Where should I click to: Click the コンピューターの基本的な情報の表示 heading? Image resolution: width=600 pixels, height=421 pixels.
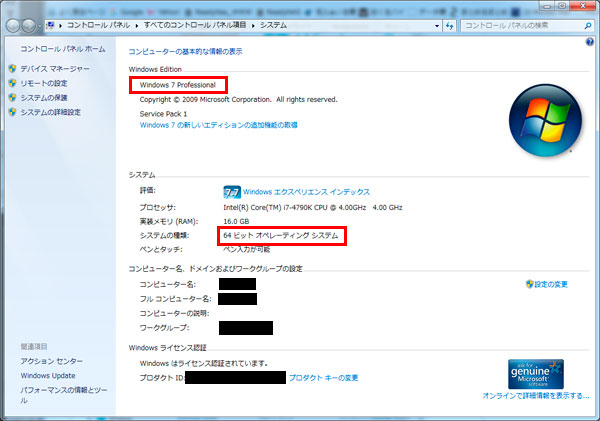pos(186,52)
